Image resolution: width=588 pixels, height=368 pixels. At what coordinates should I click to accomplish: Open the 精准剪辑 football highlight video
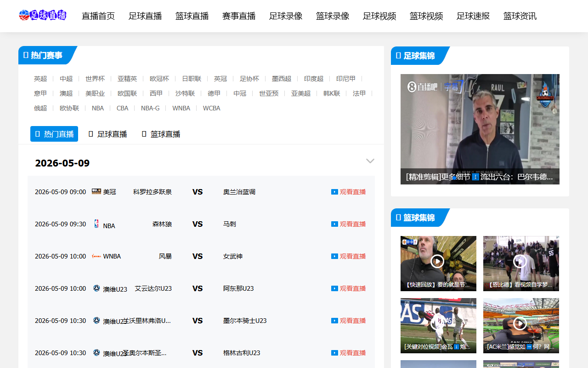[x=480, y=129]
